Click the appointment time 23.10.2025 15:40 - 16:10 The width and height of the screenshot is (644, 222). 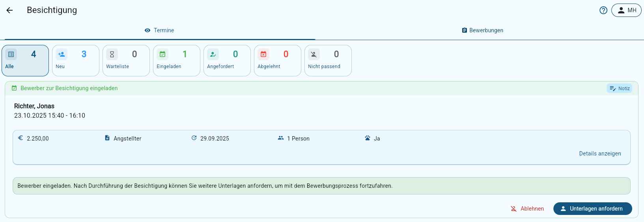[50, 115]
